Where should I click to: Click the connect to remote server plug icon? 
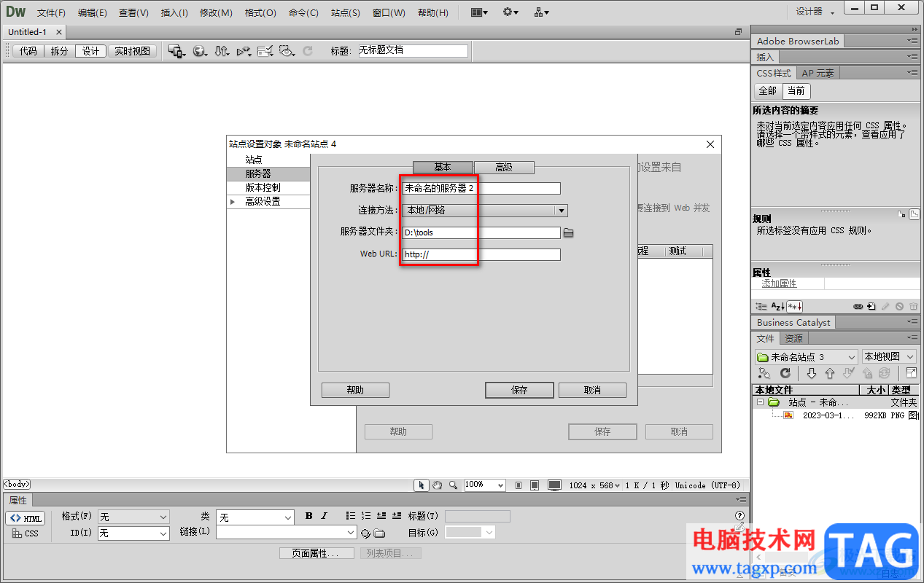point(764,373)
